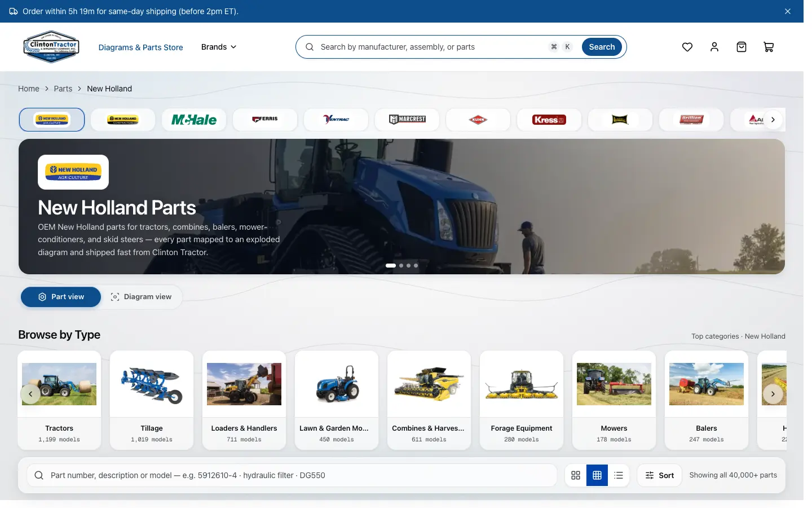Click the Home breadcrumb
Screen dimensions: 812x508
pyautogui.click(x=29, y=89)
